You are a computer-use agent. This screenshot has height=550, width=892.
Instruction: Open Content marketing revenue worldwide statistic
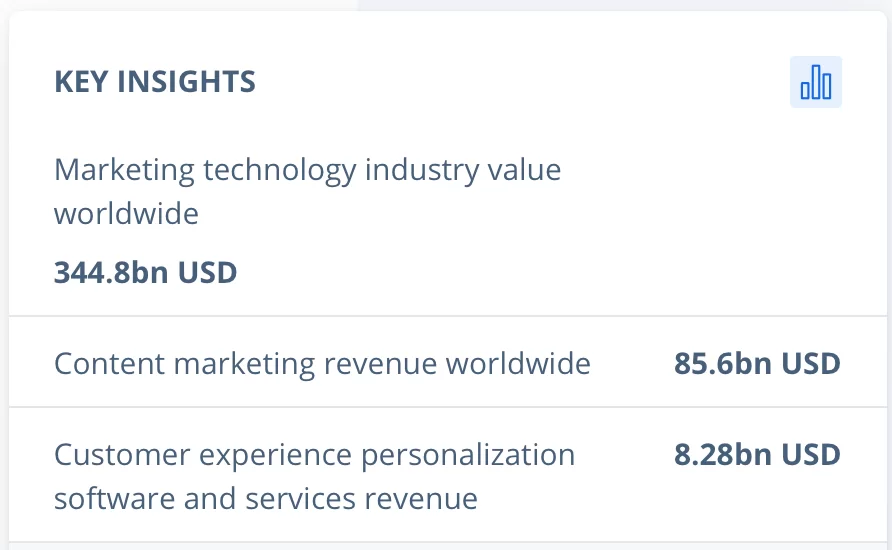click(x=322, y=363)
